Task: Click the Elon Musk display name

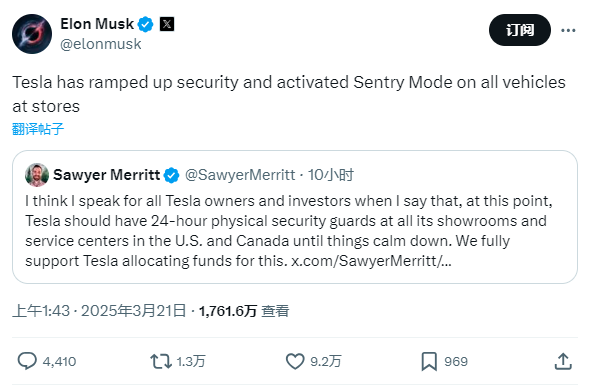Action: (x=97, y=24)
